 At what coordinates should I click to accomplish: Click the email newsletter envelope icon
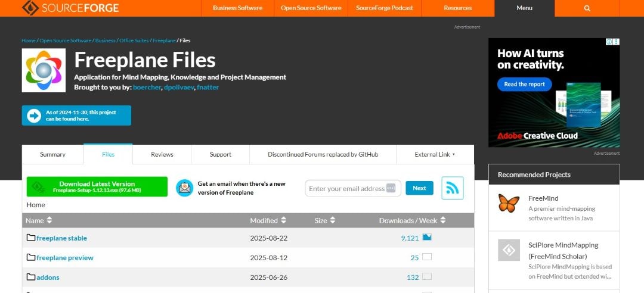pyautogui.click(x=184, y=188)
